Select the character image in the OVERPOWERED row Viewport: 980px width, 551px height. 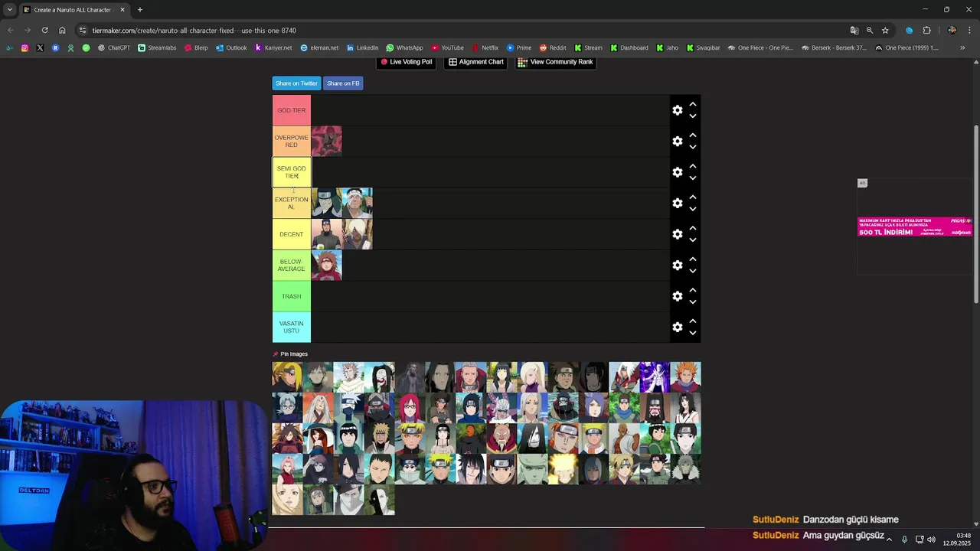pos(327,142)
